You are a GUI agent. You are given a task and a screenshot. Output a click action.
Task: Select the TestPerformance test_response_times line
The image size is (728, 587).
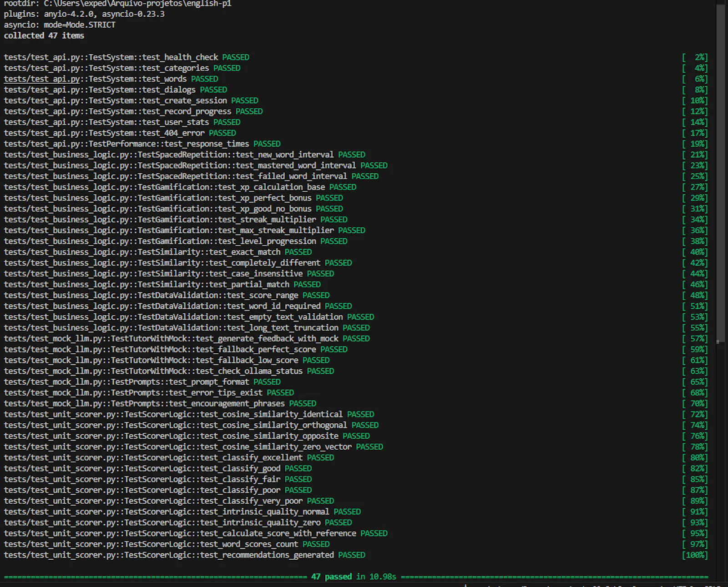[142, 144]
